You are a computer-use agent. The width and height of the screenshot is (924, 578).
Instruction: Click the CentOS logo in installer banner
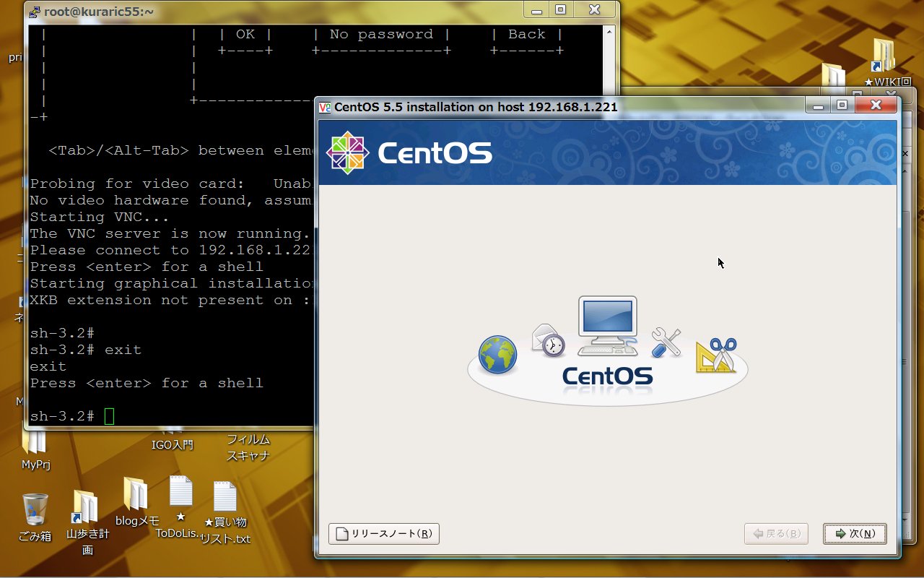click(x=409, y=152)
